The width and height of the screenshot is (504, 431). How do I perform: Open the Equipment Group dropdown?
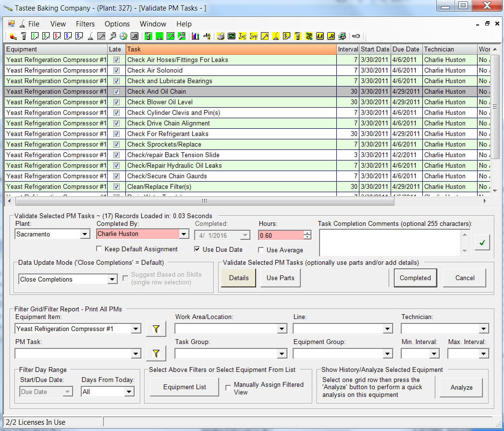tap(388, 354)
